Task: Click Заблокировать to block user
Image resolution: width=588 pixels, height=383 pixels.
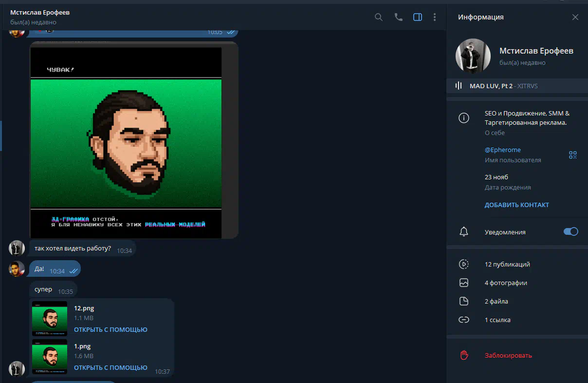Action: point(508,355)
